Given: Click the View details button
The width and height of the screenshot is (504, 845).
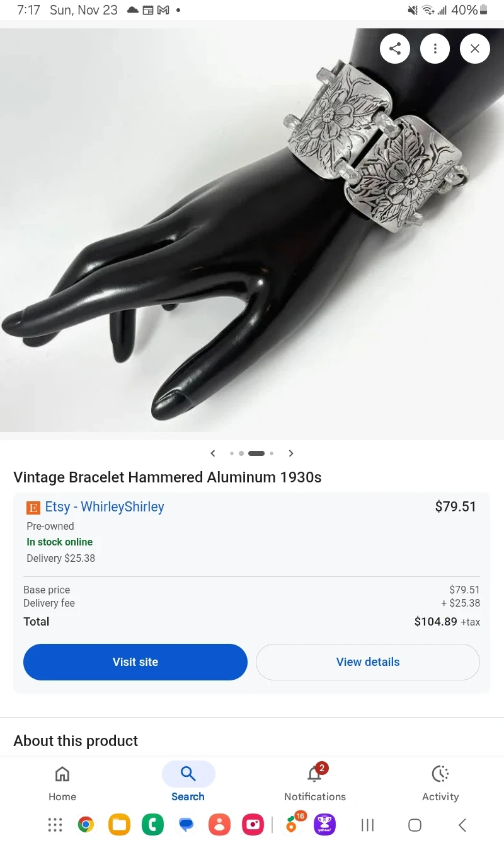Looking at the screenshot, I should click(368, 662).
